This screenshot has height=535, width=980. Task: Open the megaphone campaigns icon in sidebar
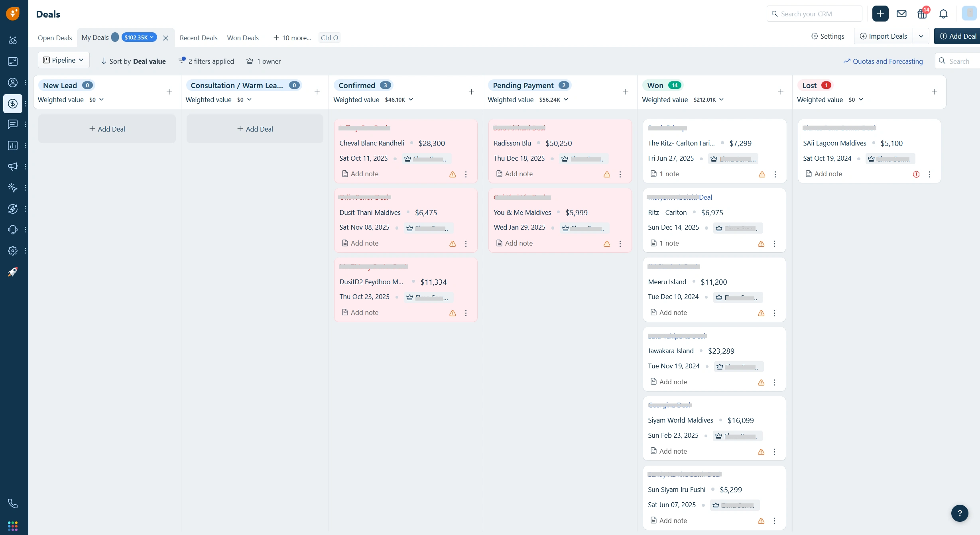(13, 166)
